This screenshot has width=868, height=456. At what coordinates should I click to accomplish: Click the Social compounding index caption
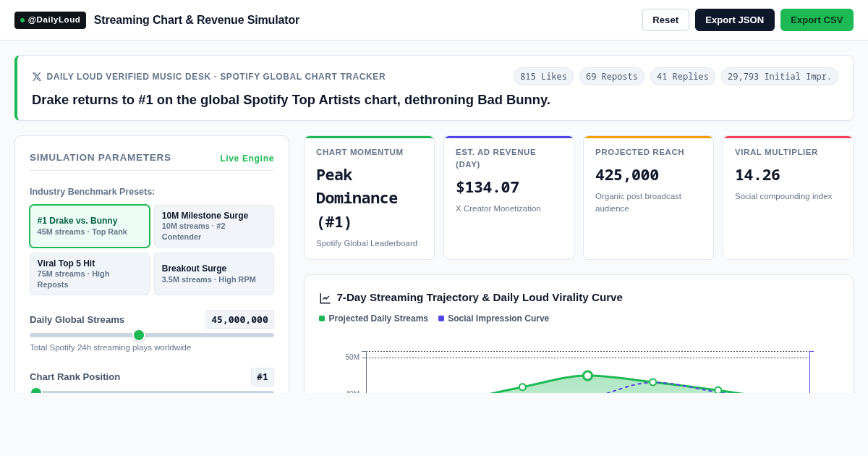[x=783, y=196]
